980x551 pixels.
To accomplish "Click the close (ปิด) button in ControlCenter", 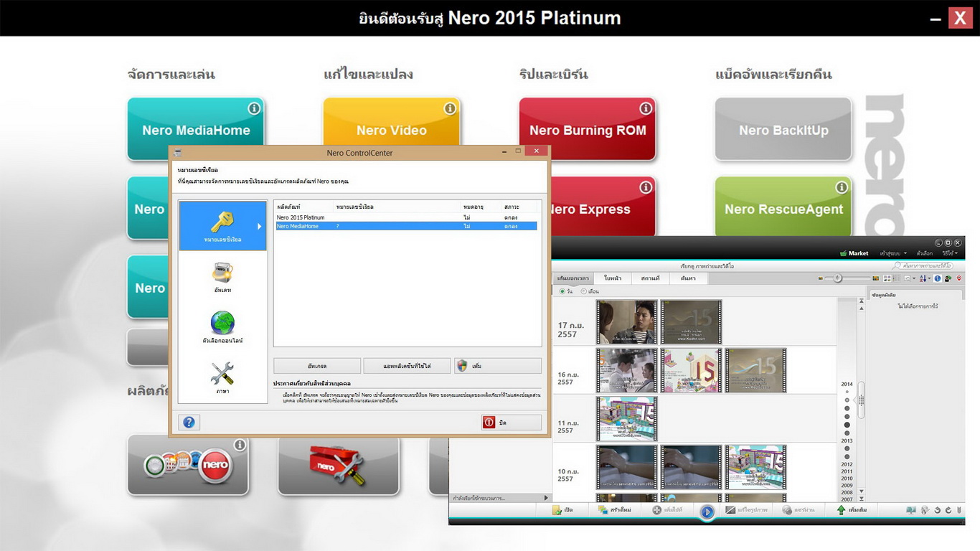I will [511, 423].
